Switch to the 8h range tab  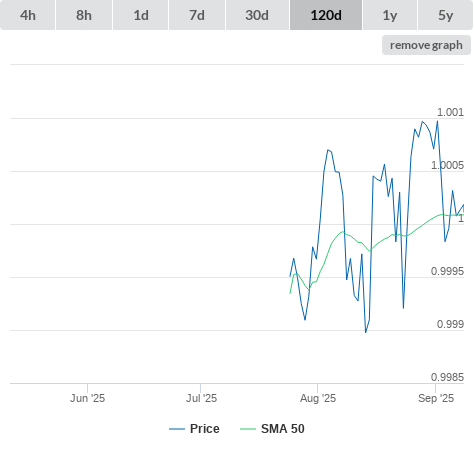84,15
